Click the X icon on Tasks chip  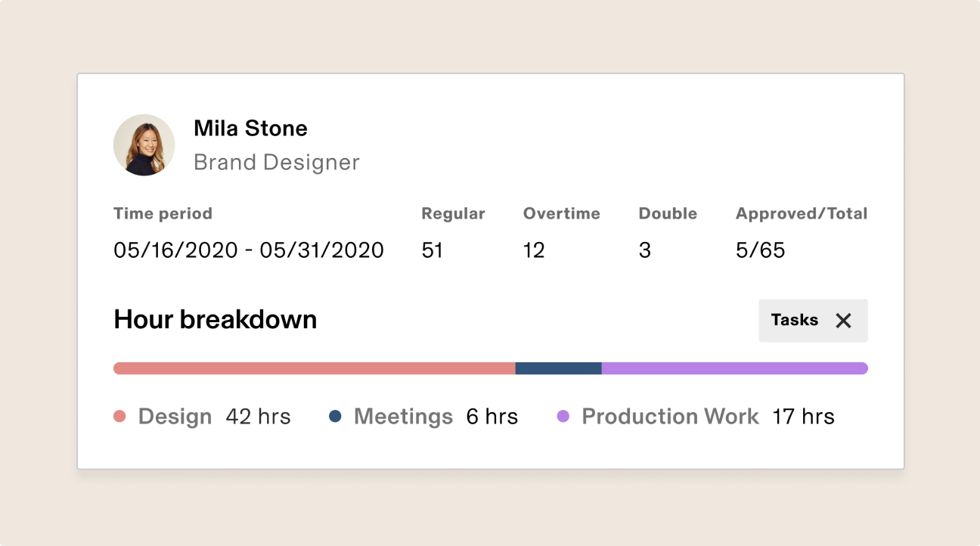click(843, 321)
